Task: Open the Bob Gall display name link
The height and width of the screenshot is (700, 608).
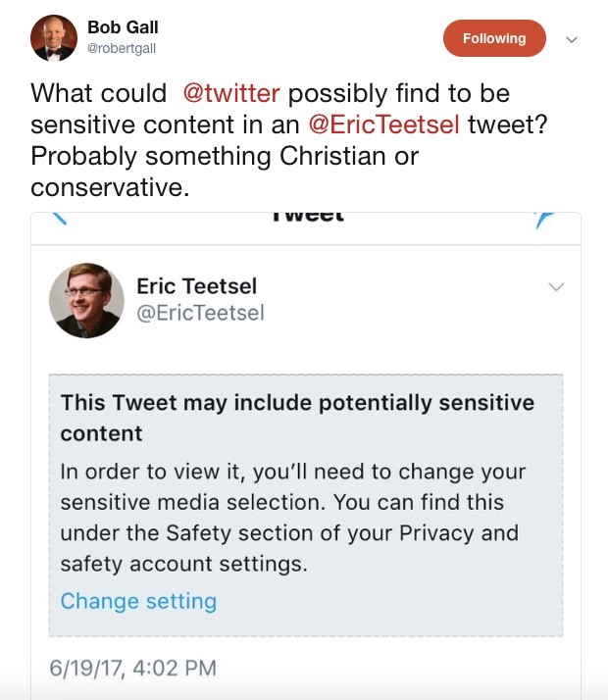Action: (x=123, y=26)
